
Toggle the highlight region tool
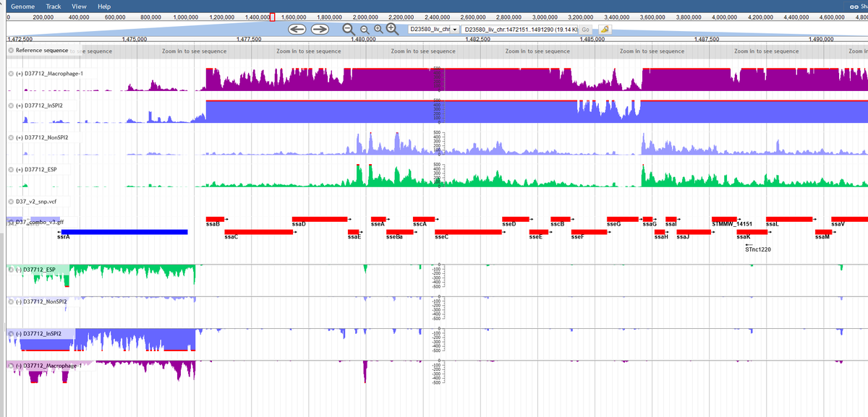[604, 29]
